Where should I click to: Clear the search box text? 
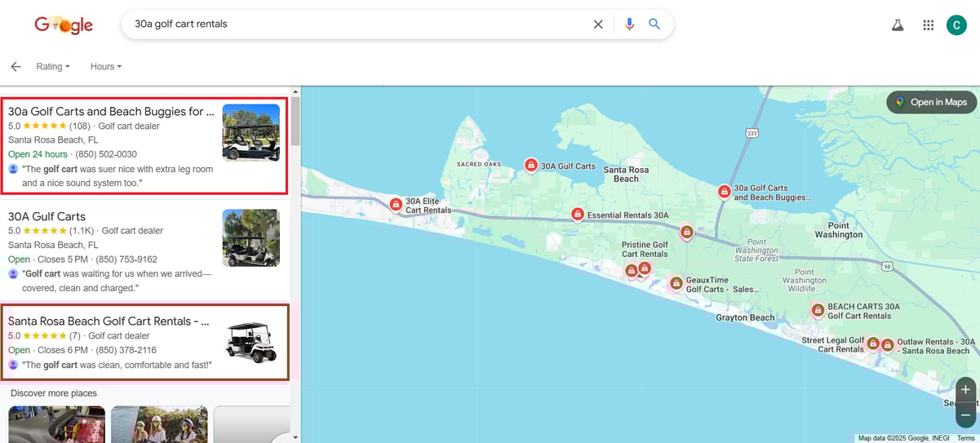click(x=598, y=24)
